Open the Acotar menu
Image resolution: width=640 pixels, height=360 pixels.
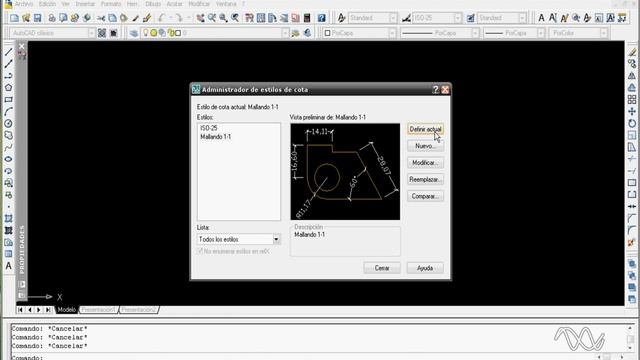(x=174, y=4)
